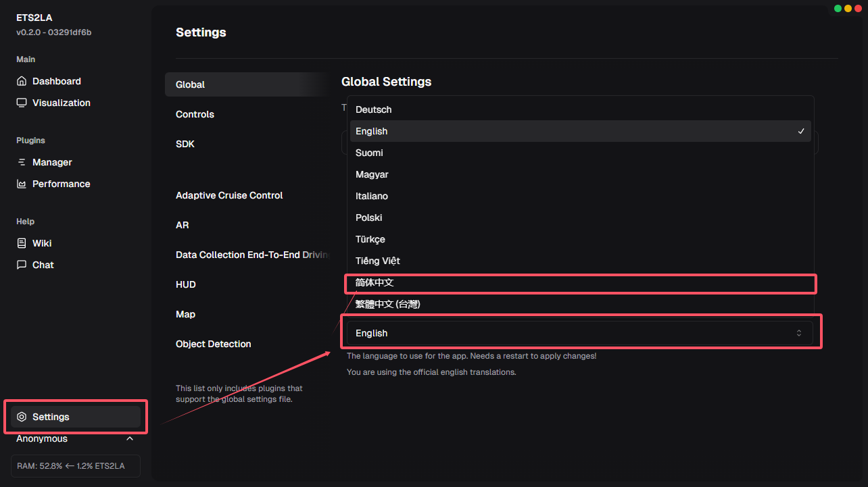Click the Visualization monitor icon
The width and height of the screenshot is (868, 487).
(x=22, y=103)
